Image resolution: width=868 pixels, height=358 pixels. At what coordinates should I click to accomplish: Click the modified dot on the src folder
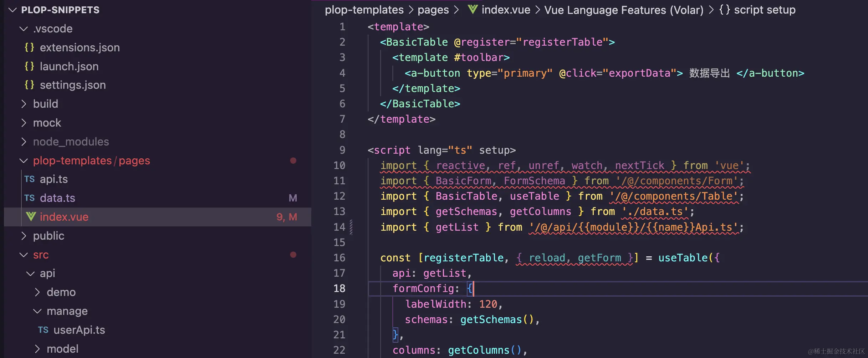pos(293,255)
